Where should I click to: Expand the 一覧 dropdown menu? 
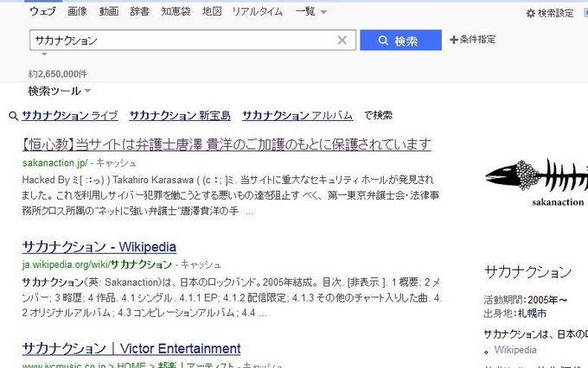311,11
